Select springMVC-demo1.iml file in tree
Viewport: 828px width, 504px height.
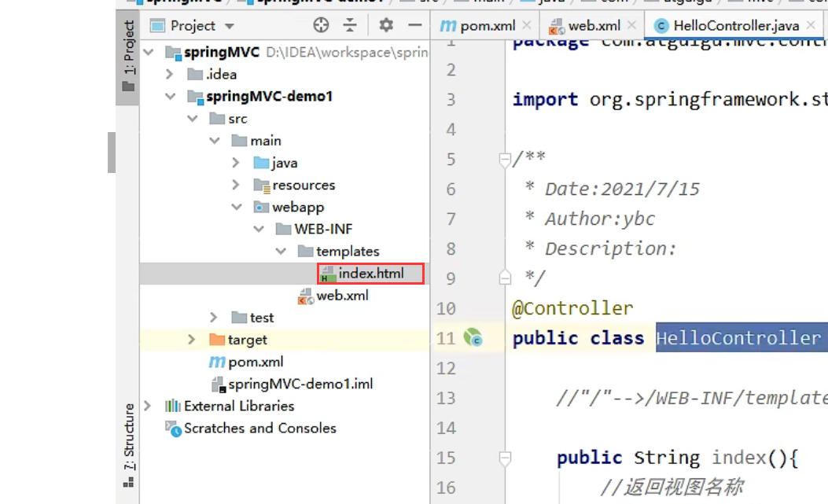[x=300, y=384]
